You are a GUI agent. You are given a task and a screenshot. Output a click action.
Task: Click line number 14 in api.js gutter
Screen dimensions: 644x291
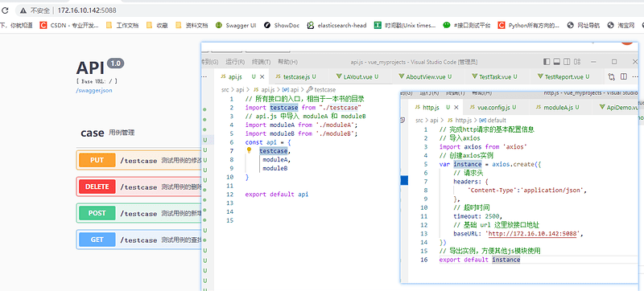pos(229,211)
